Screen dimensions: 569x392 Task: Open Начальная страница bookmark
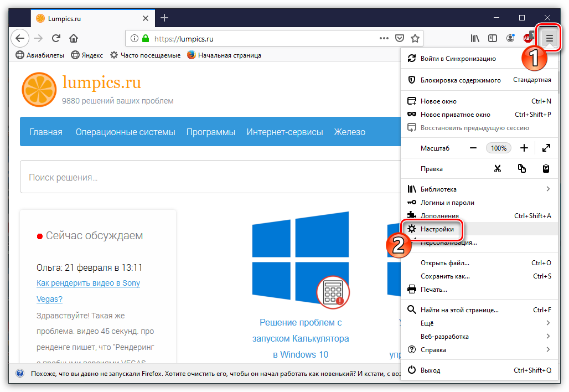point(224,55)
